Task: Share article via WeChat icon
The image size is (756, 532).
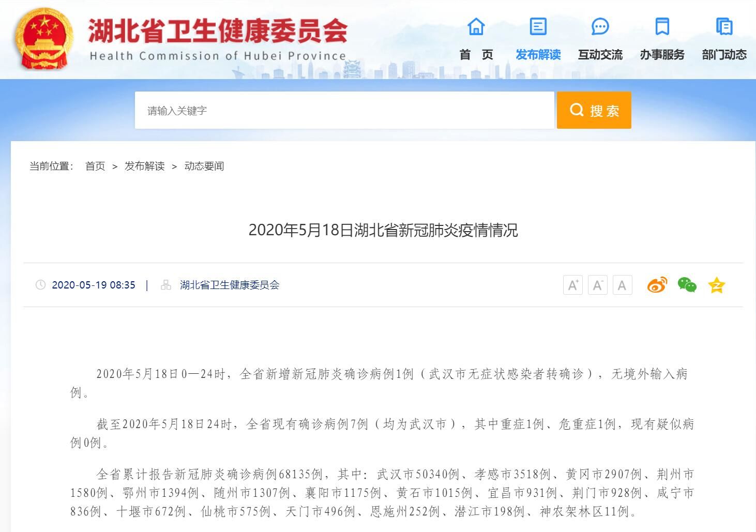Action: 687,285
